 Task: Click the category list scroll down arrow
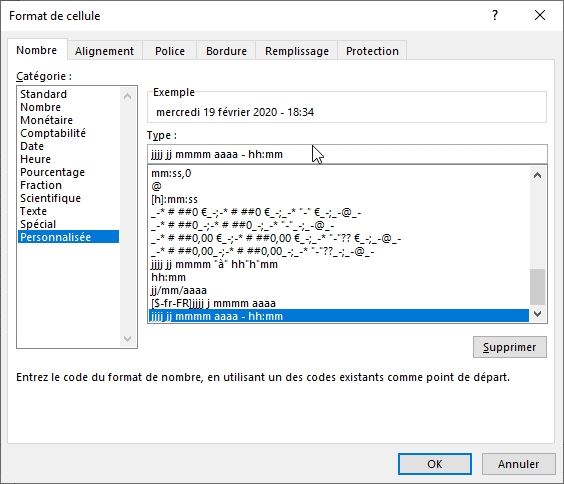[x=127, y=338]
